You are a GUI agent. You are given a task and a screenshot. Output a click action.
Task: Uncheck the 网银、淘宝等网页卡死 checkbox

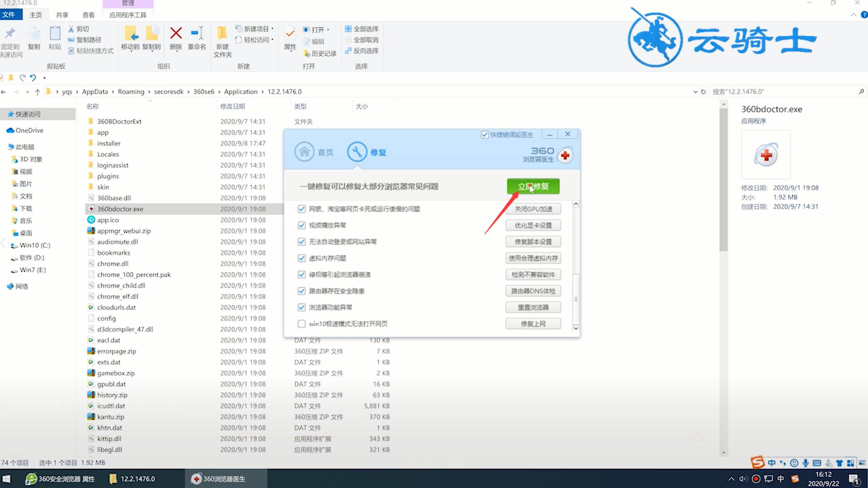click(x=301, y=209)
